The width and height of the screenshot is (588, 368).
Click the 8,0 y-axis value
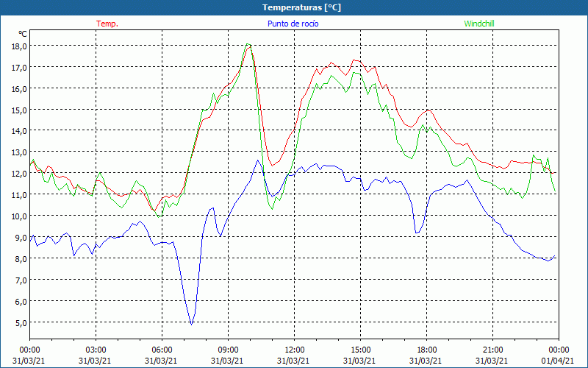tap(21, 259)
